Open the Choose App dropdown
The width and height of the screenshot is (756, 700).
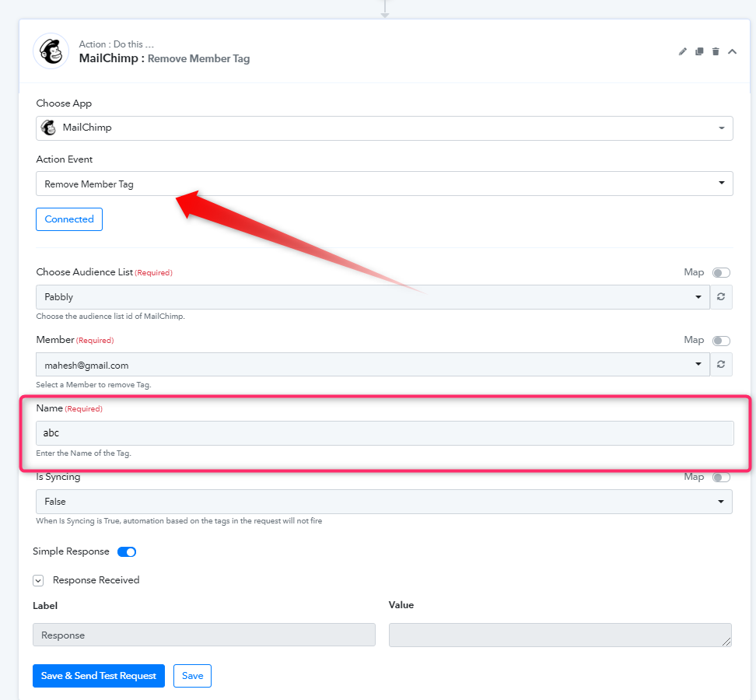[x=384, y=128]
